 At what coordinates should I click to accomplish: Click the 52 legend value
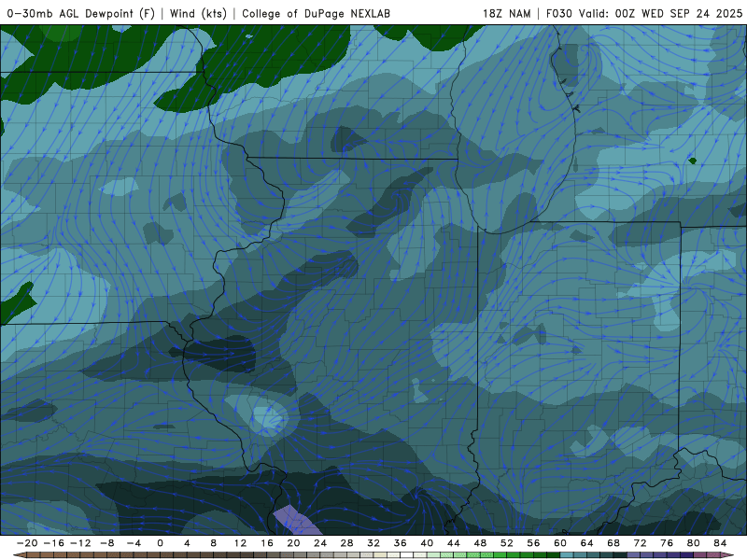[x=507, y=543]
